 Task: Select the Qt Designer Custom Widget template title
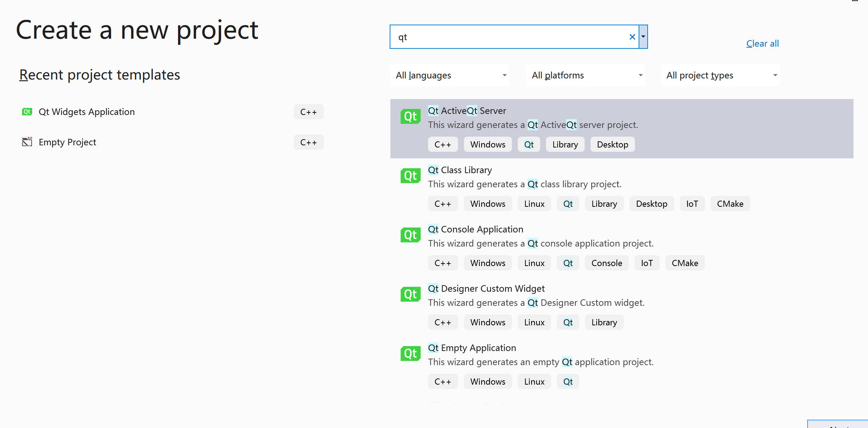point(486,288)
